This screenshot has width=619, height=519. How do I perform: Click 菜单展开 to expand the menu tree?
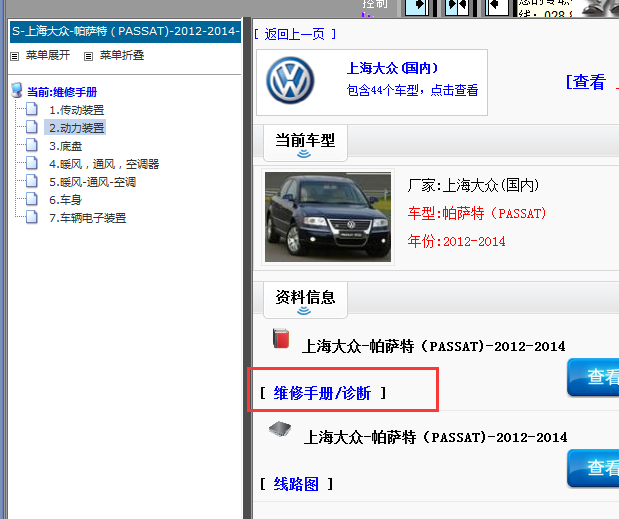48,55
